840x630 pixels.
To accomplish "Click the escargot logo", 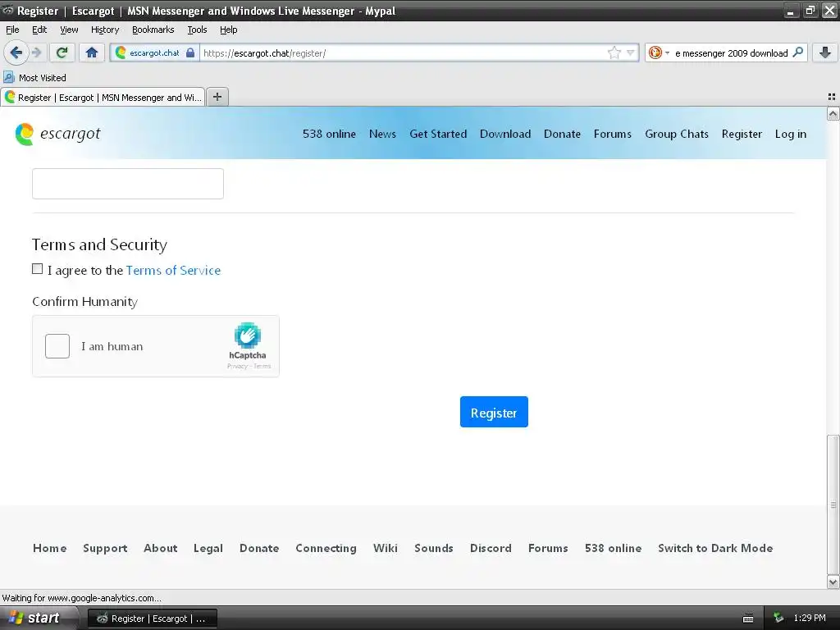I will tap(58, 134).
